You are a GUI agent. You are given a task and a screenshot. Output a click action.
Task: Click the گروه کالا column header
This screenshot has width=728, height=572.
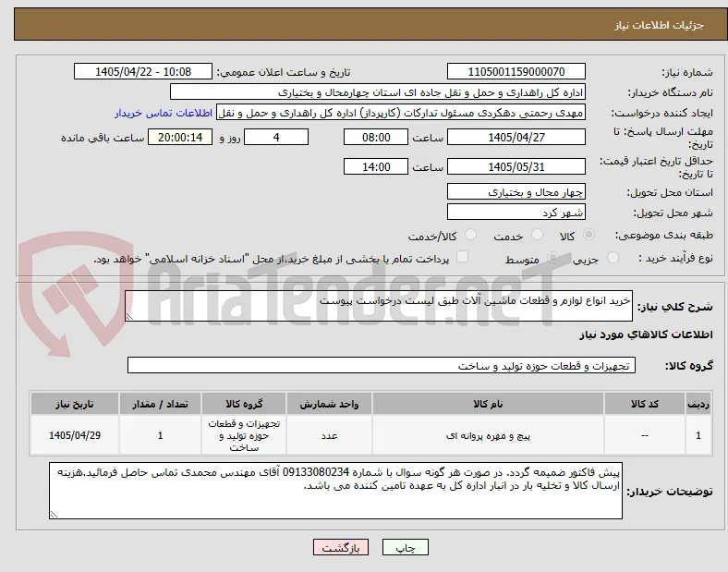244,404
